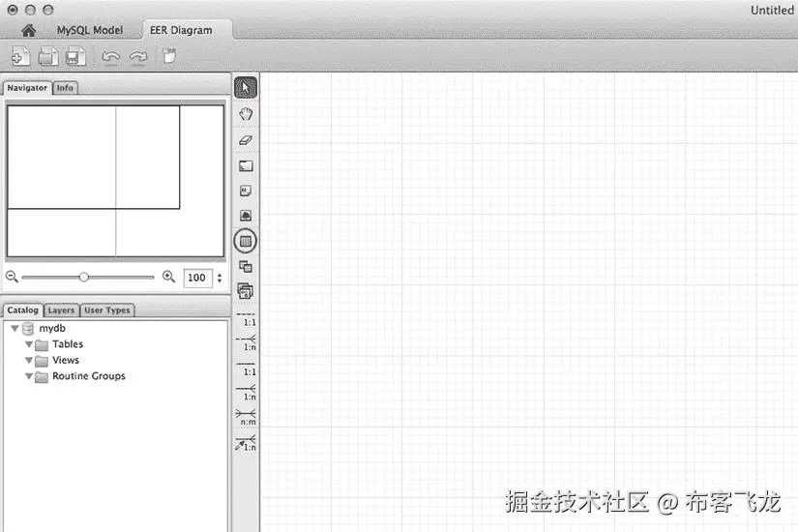
Task: Create a new document icon
Action: (x=20, y=56)
